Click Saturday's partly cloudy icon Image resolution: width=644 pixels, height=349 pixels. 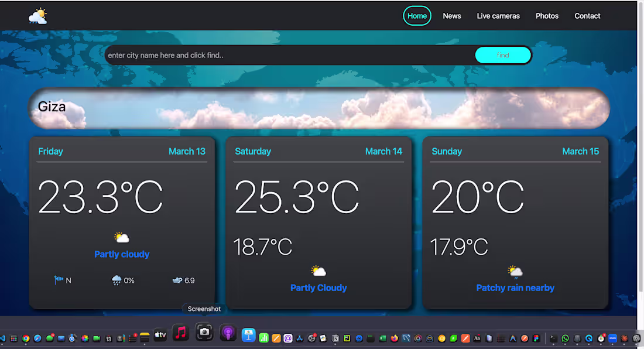[x=318, y=270]
